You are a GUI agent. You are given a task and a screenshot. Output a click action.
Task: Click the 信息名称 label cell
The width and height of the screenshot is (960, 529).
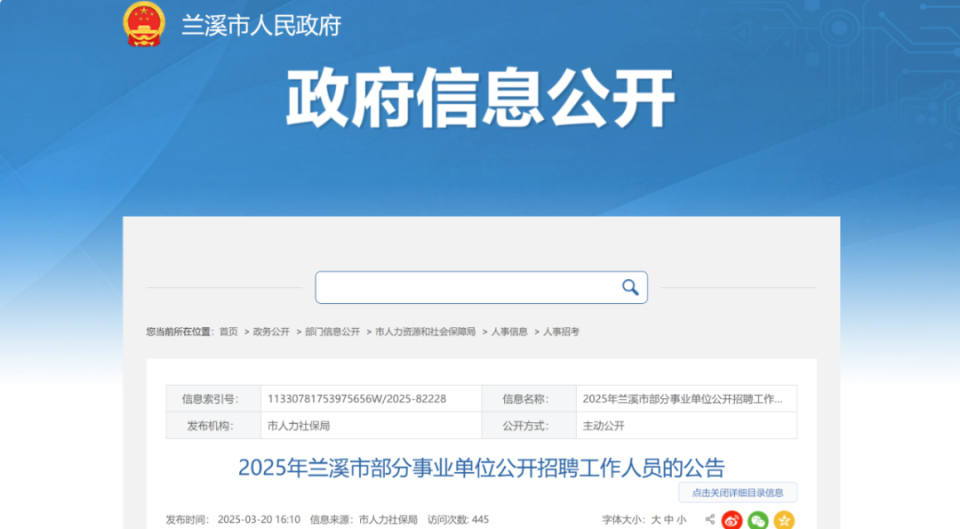point(529,399)
